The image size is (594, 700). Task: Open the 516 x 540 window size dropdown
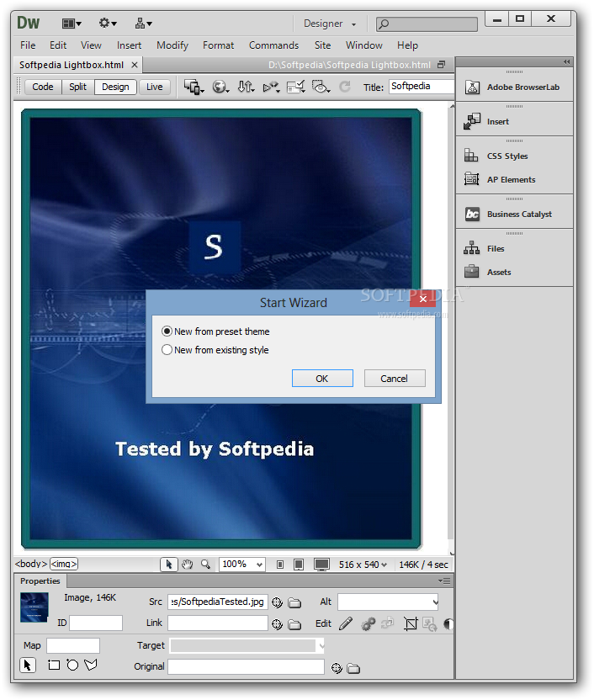click(x=363, y=565)
